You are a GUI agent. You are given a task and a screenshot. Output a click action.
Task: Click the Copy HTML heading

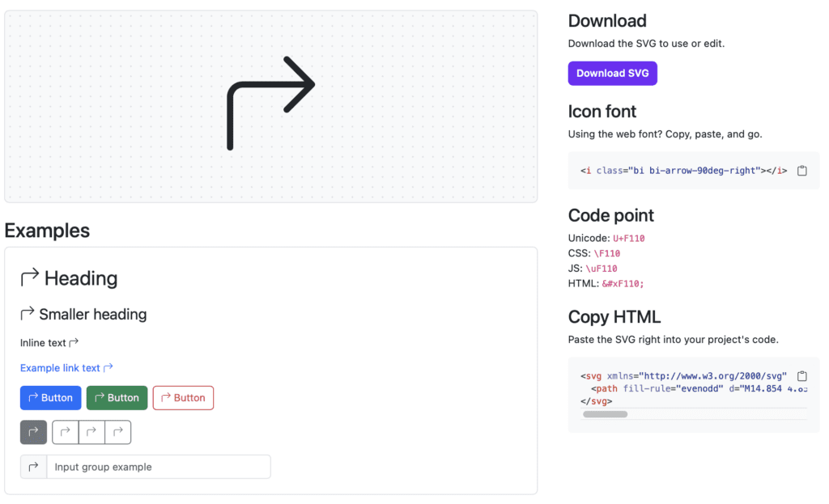pos(614,317)
